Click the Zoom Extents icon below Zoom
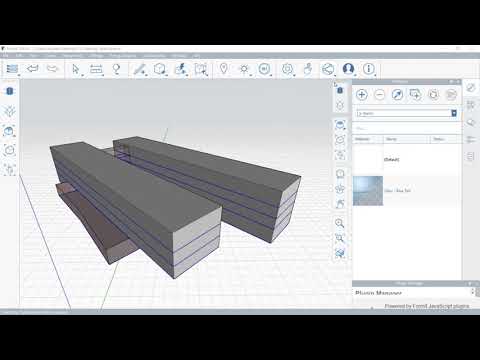Screen dimensions: 480x360 339,238
